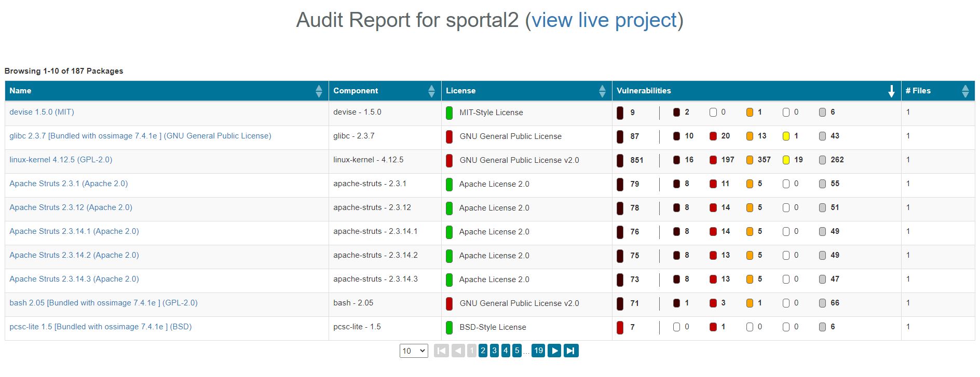Jump to last page in pagination

(x=570, y=351)
